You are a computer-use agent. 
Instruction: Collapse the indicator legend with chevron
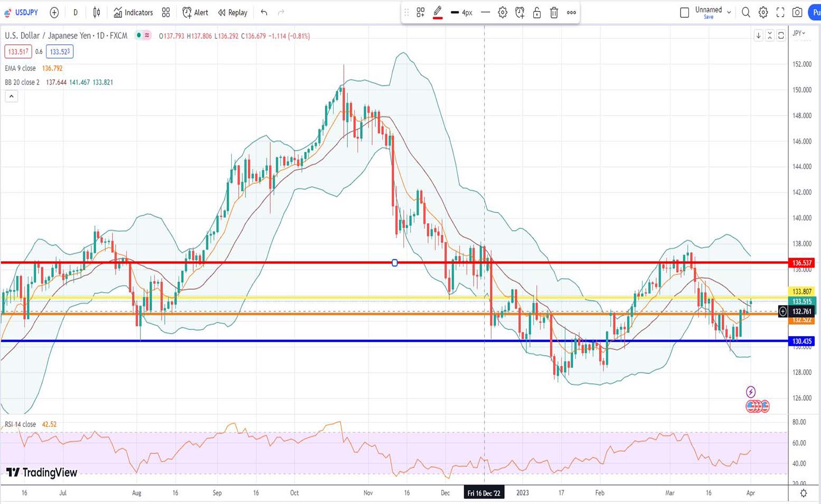coord(11,96)
